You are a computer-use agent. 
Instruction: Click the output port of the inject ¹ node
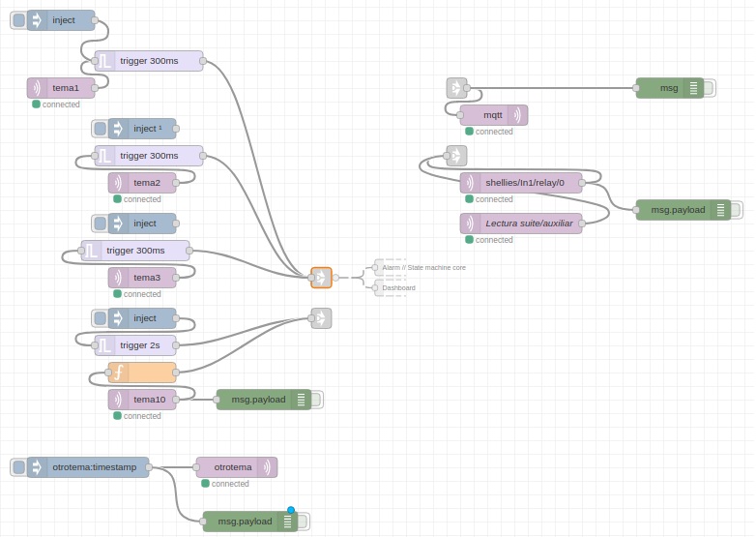tap(176, 129)
